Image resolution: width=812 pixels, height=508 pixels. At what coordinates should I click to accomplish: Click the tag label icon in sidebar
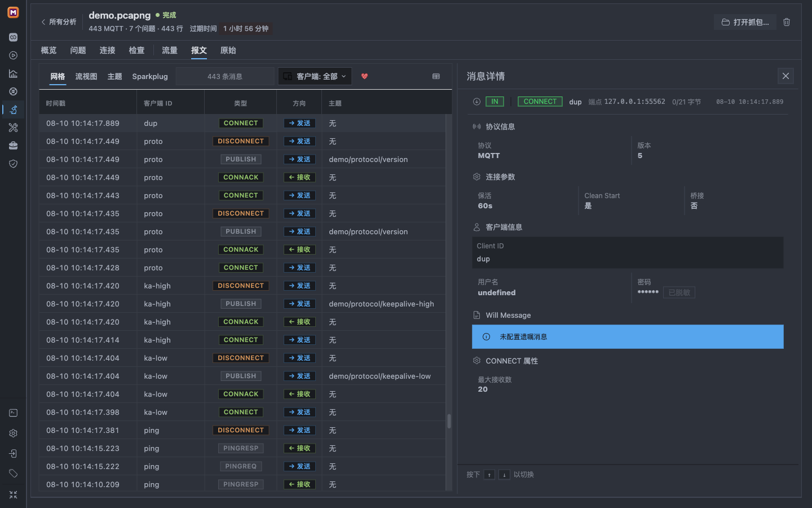point(13,474)
